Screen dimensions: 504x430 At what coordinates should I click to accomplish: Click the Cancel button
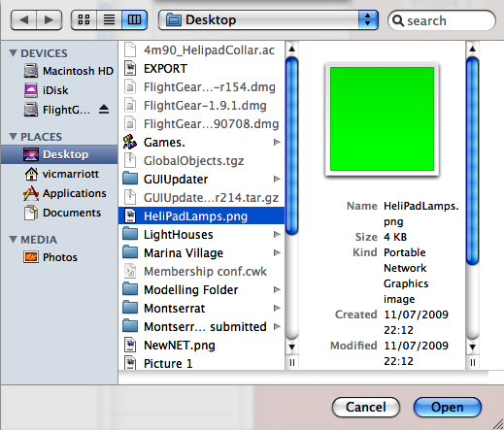pyautogui.click(x=366, y=407)
